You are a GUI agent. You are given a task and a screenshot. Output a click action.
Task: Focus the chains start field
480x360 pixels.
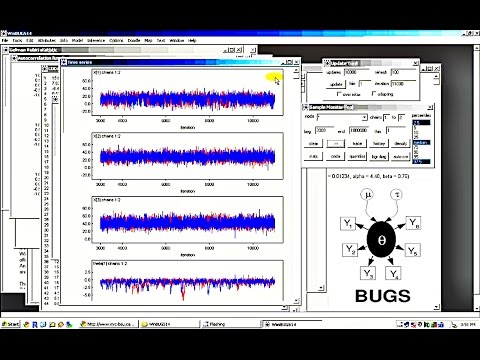click(x=386, y=117)
